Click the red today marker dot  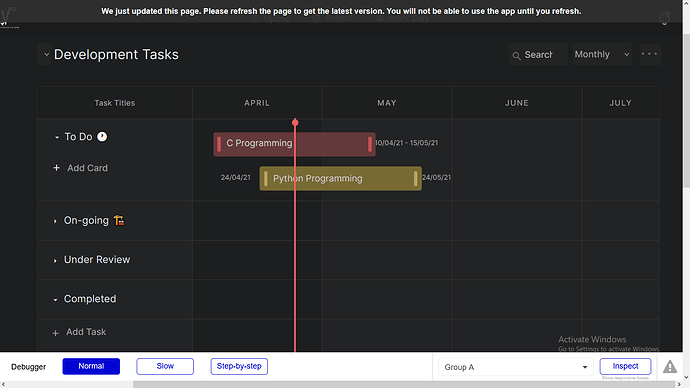pos(295,122)
